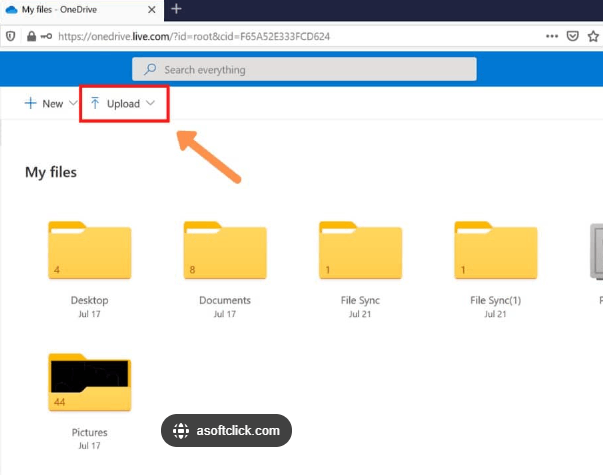Expand the Upload dropdown chevron

(x=150, y=103)
